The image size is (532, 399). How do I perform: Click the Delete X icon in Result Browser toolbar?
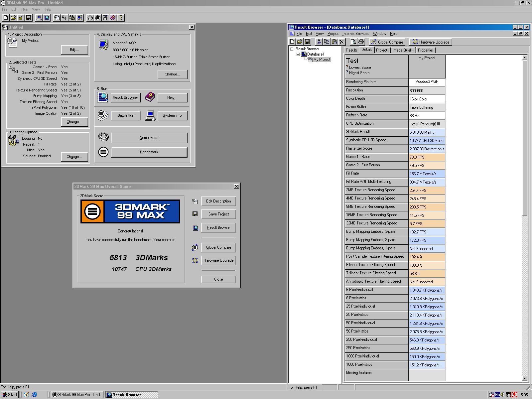[342, 42]
